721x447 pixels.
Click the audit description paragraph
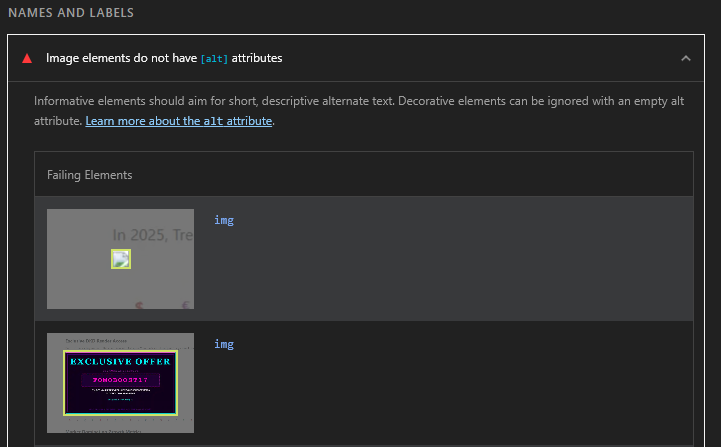pyautogui.click(x=359, y=111)
